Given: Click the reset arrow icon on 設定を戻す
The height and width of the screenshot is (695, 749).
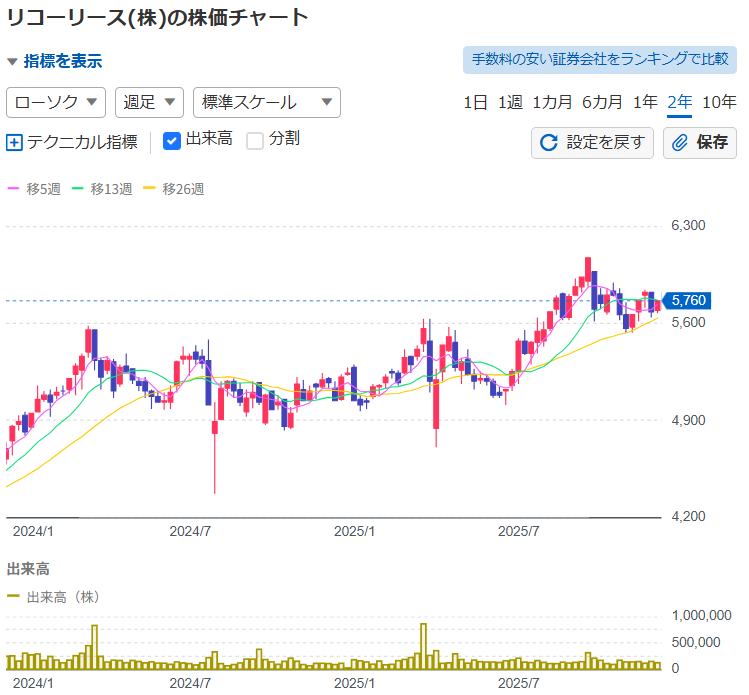Looking at the screenshot, I should point(548,142).
